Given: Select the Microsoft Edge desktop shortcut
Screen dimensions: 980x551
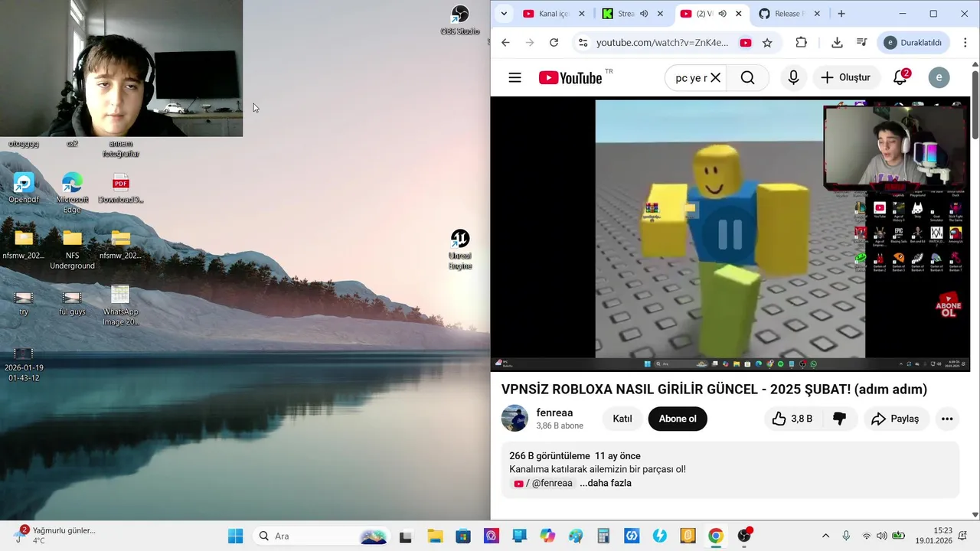Looking at the screenshot, I should click(x=72, y=193).
